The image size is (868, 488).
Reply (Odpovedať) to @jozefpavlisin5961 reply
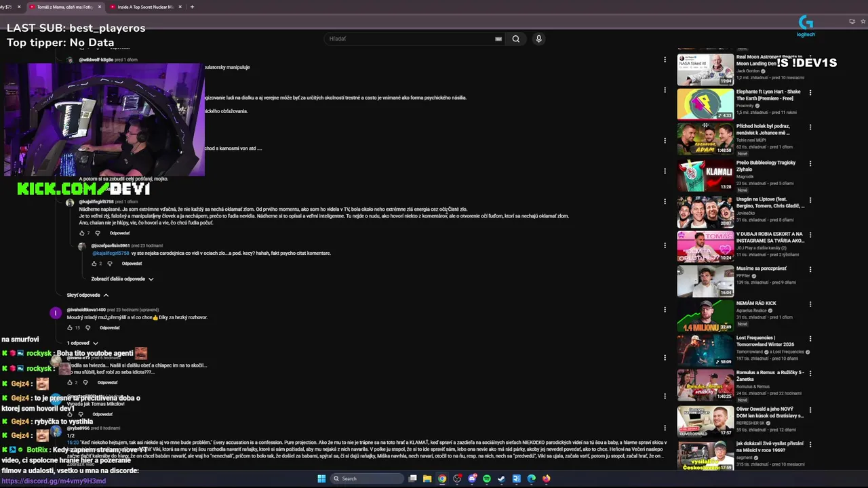pyautogui.click(x=132, y=264)
